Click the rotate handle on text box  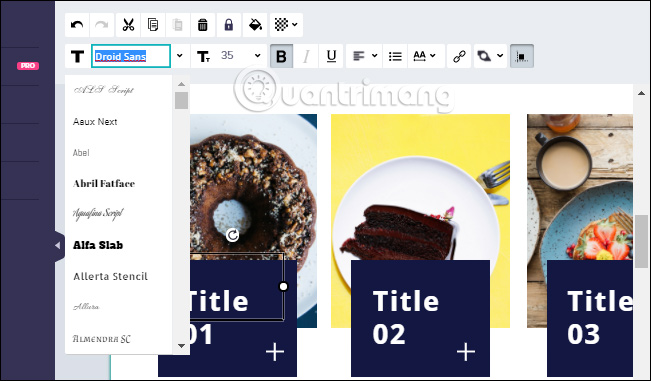coord(233,235)
